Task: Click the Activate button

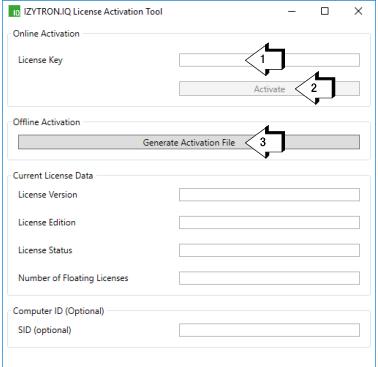Action: click(269, 89)
